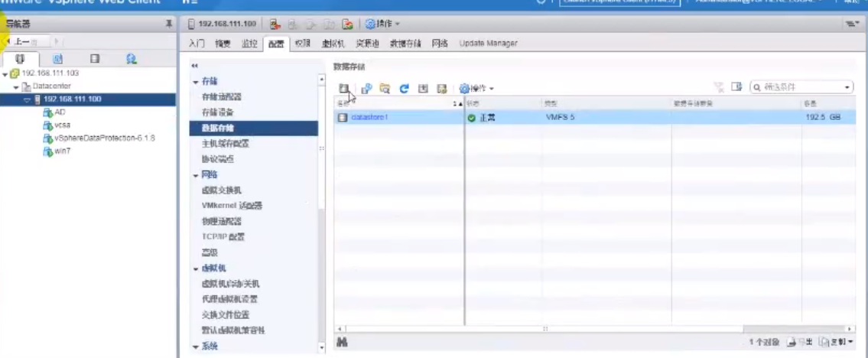Screen dimensions: 868x358
Task: Switch to VMs and Templates navigator view
Action: point(57,59)
